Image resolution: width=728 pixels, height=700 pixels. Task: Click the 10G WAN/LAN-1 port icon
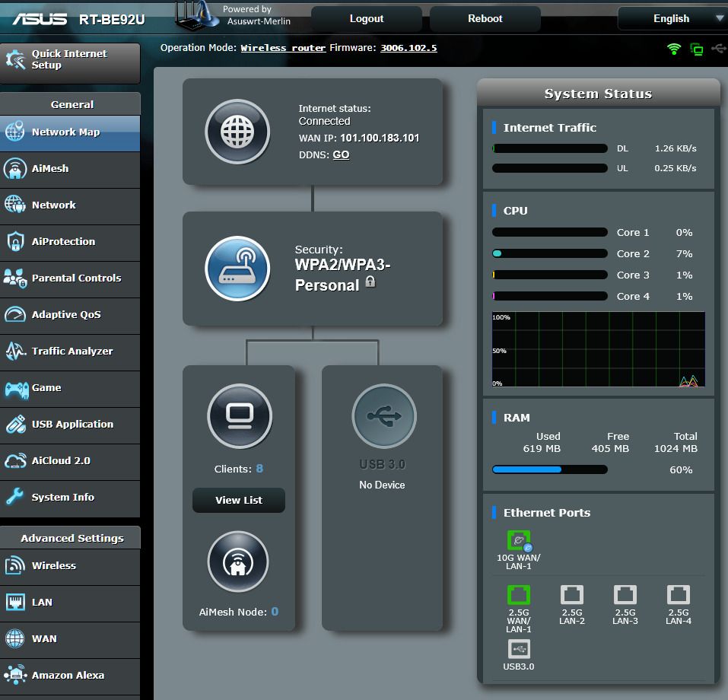[519, 539]
